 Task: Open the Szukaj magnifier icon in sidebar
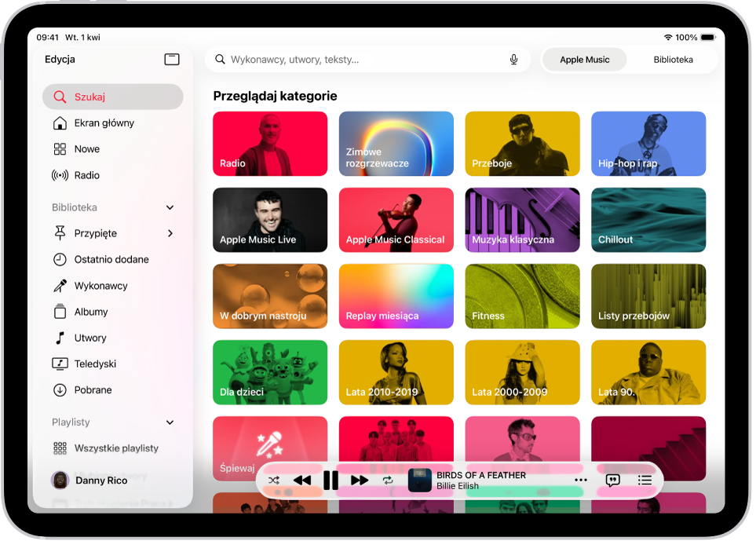point(60,97)
